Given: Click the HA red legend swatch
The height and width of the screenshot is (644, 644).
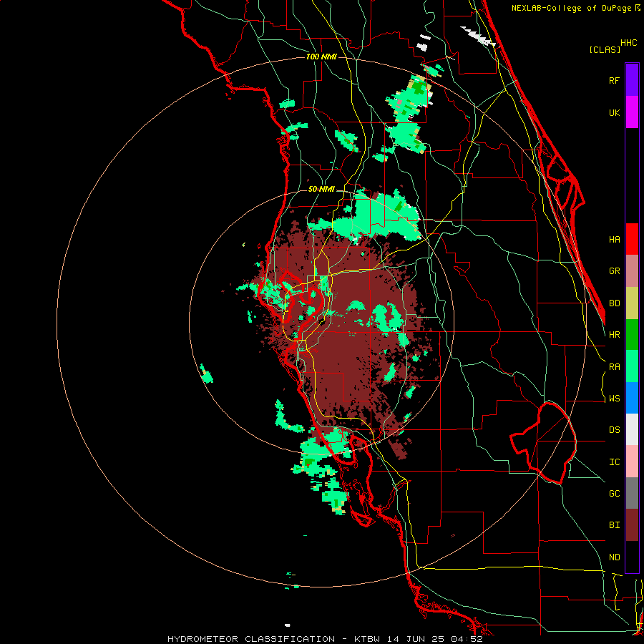Looking at the screenshot, I should click(632, 239).
